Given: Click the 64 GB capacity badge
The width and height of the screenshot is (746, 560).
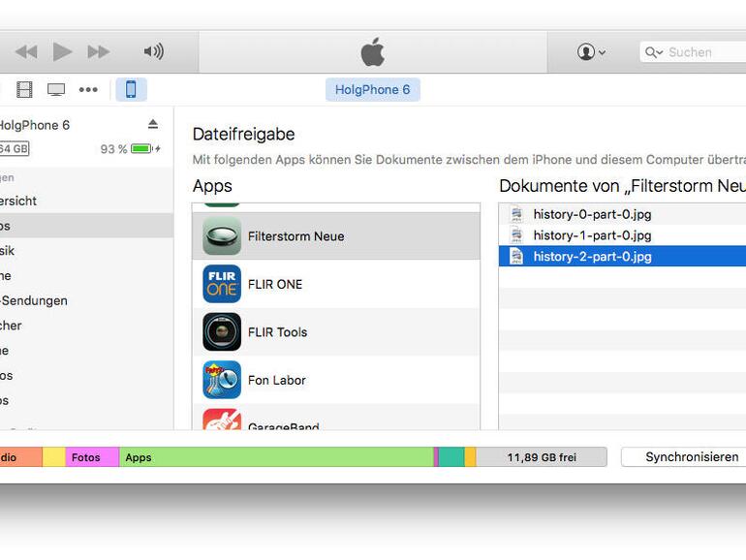Looking at the screenshot, I should click(x=15, y=148).
